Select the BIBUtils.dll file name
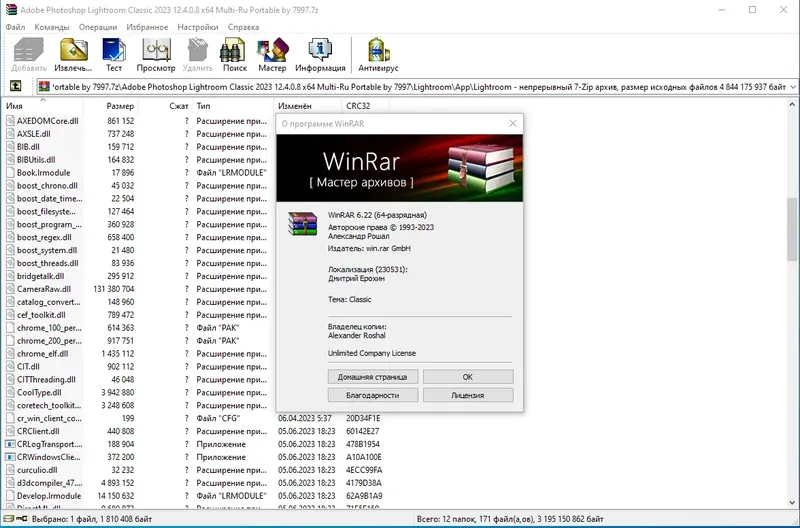The height and width of the screenshot is (528, 800). click(x=36, y=160)
